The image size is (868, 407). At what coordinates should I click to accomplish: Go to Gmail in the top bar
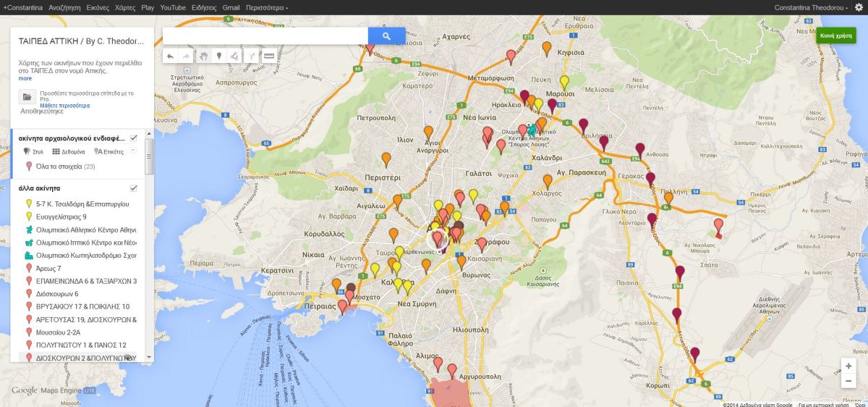point(231,7)
